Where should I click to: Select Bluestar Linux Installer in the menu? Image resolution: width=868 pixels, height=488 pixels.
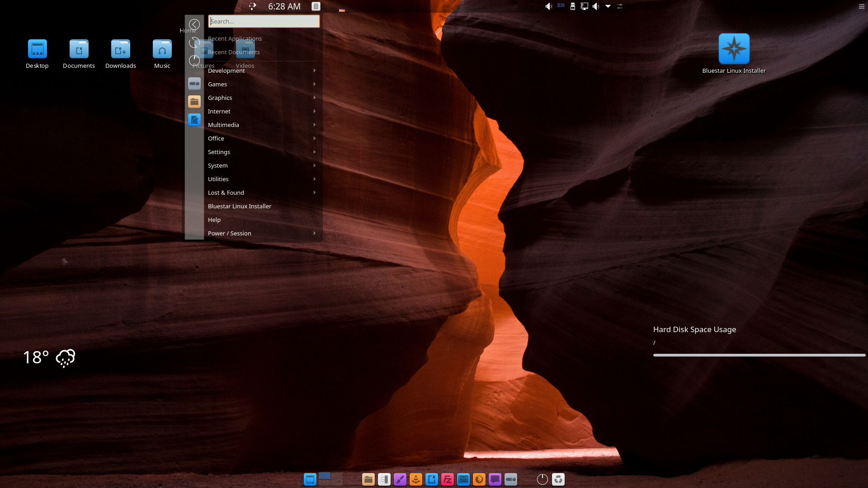tap(262, 206)
